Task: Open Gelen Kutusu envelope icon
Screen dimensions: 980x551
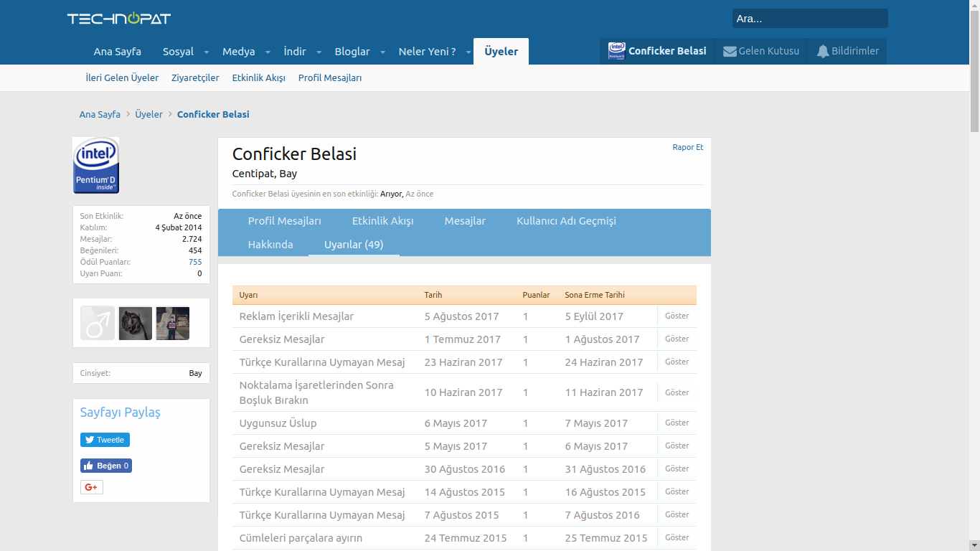Action: coord(730,52)
